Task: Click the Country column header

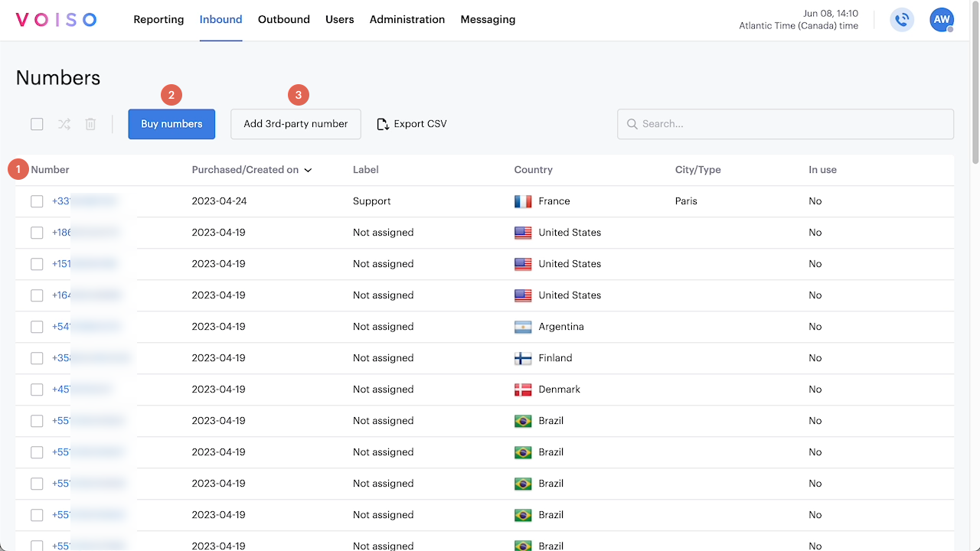Action: pos(534,170)
